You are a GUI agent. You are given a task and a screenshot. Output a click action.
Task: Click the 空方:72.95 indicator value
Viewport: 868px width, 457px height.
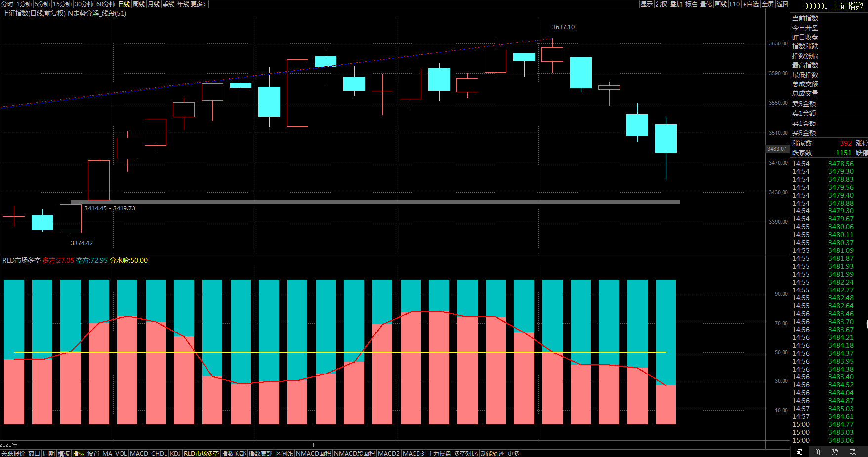pyautogui.click(x=92, y=260)
